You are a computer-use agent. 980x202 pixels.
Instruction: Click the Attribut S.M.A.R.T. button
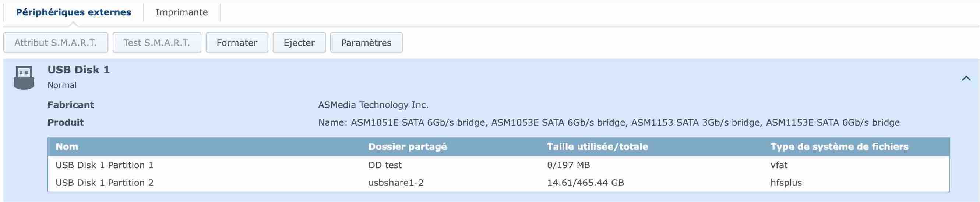pyautogui.click(x=56, y=43)
